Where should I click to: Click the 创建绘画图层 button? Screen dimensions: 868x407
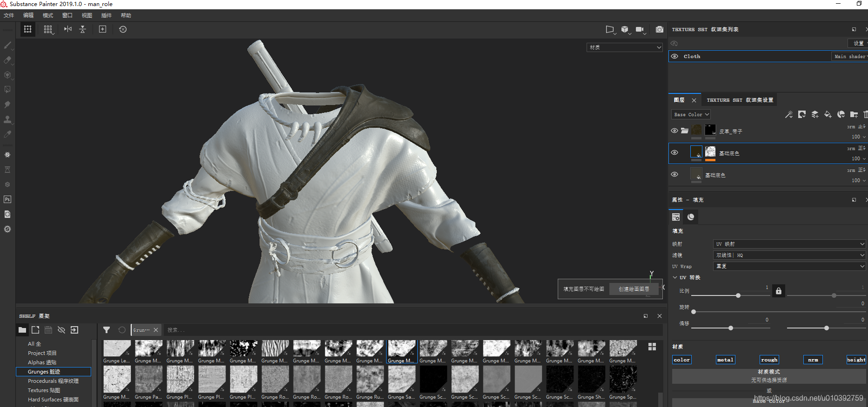(x=634, y=289)
